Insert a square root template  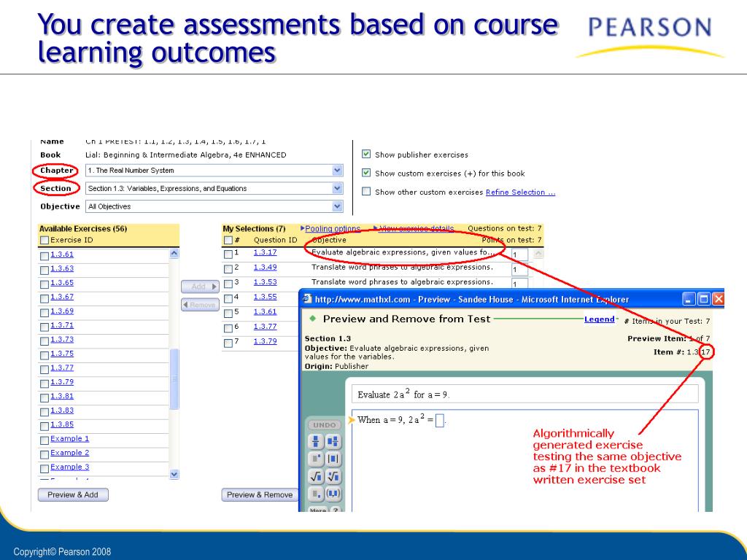(315, 476)
